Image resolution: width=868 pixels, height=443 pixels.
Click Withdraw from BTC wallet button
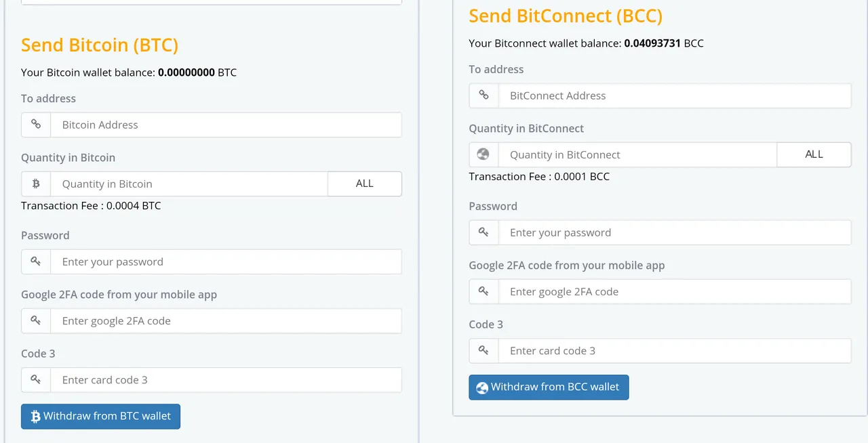(100, 416)
